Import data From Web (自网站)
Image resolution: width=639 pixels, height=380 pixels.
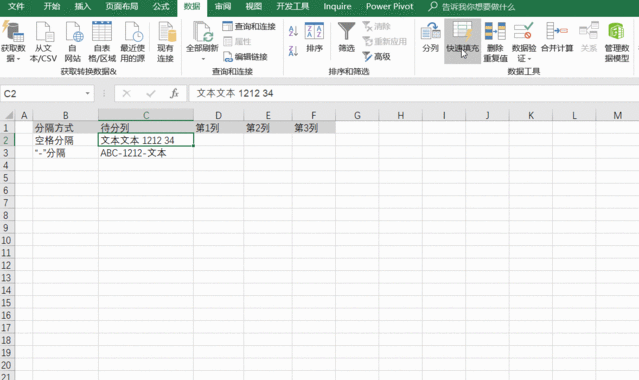click(x=73, y=42)
